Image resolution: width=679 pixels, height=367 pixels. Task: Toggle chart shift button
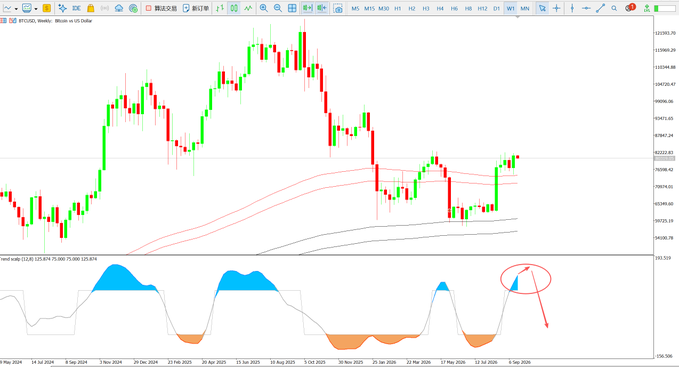322,8
